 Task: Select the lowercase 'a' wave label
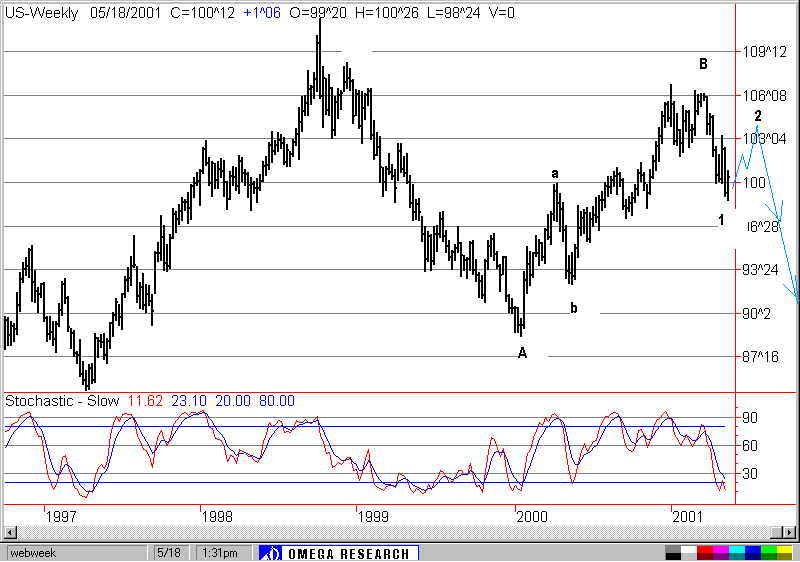(x=555, y=174)
